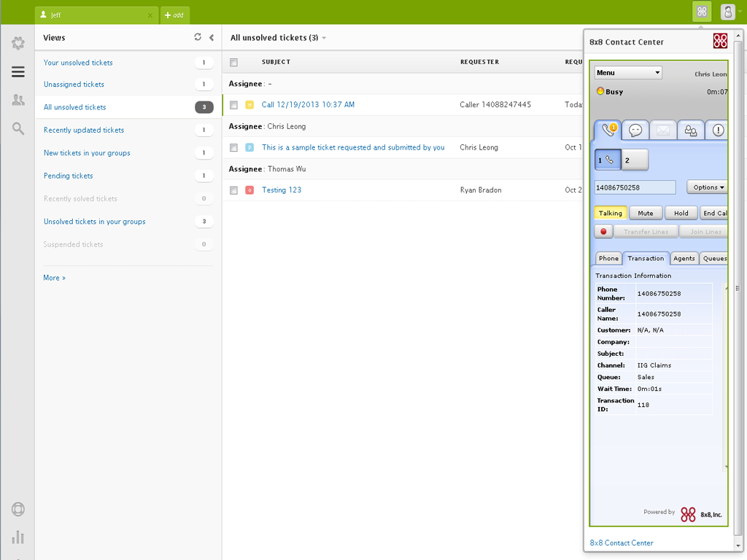
Task: Open the customer list icon in the sidebar
Action: 18,100
